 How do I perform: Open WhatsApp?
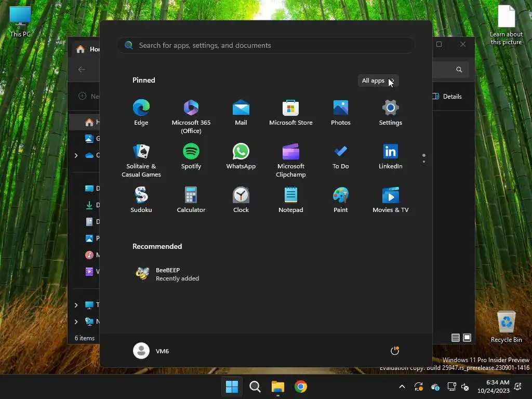pyautogui.click(x=241, y=156)
